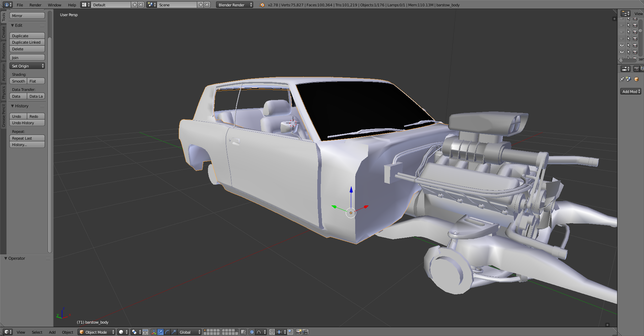The width and height of the screenshot is (644, 336).
Task: Click the rotate manipulator arc icon
Action: [167, 332]
